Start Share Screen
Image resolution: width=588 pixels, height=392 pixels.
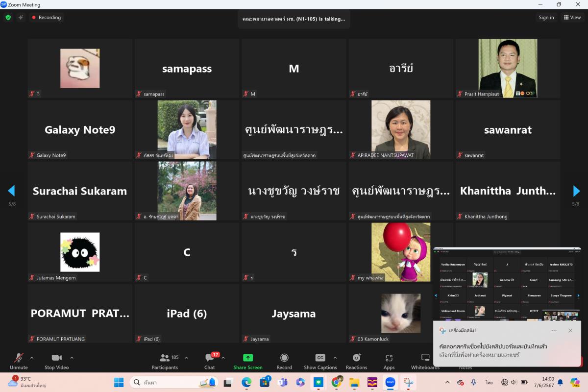(248, 361)
